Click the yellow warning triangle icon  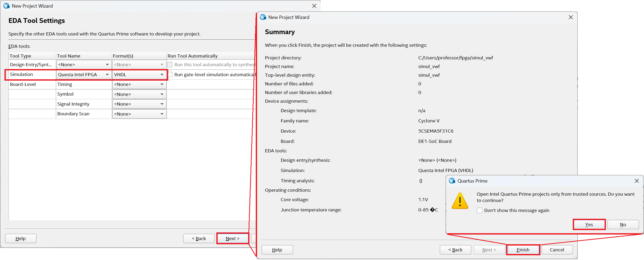pyautogui.click(x=459, y=201)
